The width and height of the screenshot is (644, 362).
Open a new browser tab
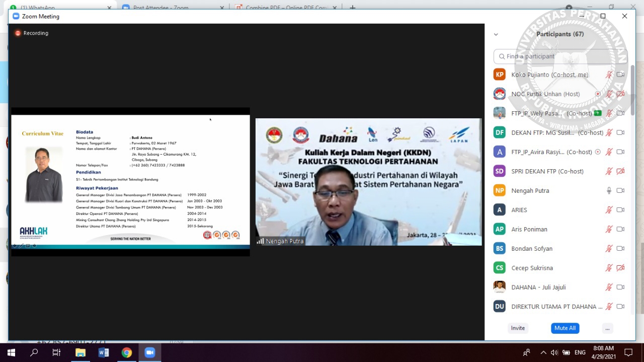(353, 7)
